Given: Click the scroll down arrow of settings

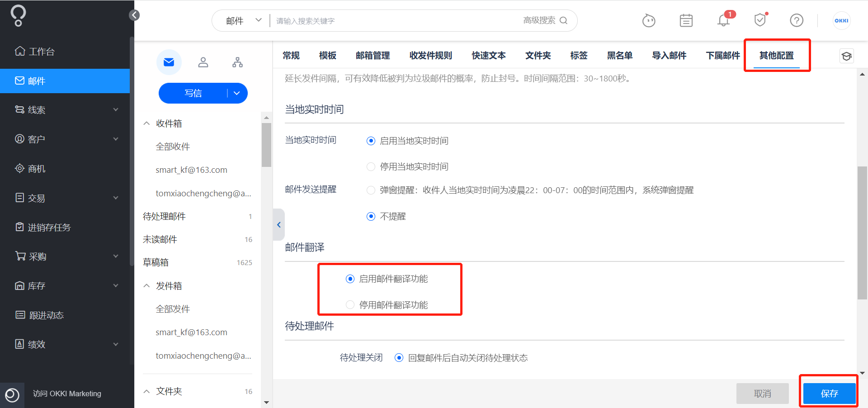Looking at the screenshot, I should tap(862, 373).
